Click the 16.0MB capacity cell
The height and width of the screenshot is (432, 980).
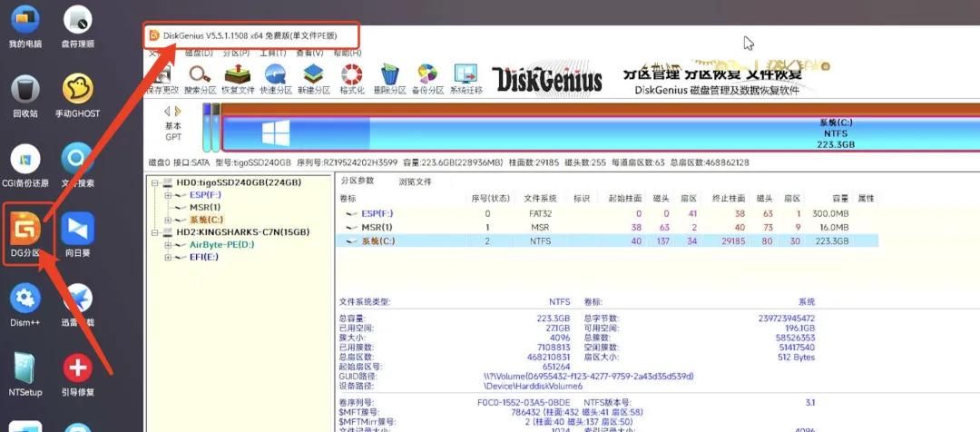pos(834,228)
